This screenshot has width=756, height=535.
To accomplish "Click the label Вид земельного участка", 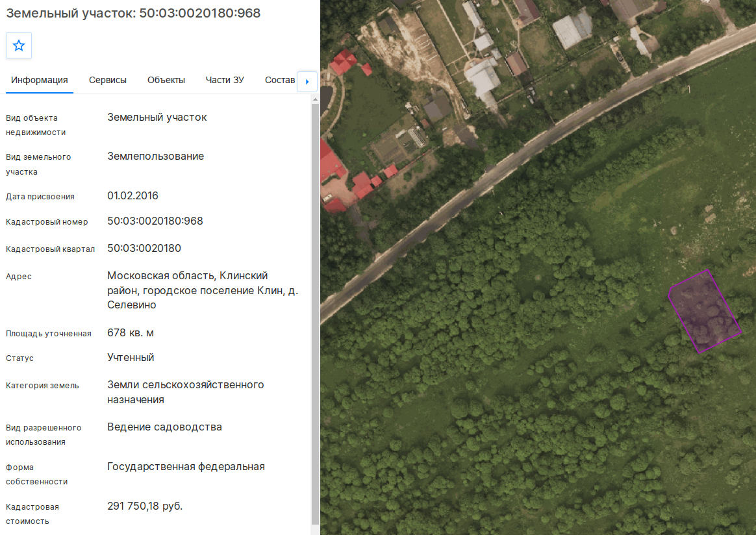I will (38, 164).
